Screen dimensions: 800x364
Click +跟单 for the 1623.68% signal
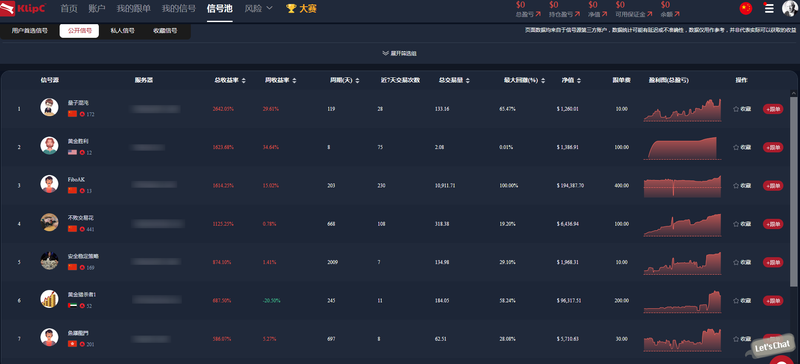coord(773,147)
